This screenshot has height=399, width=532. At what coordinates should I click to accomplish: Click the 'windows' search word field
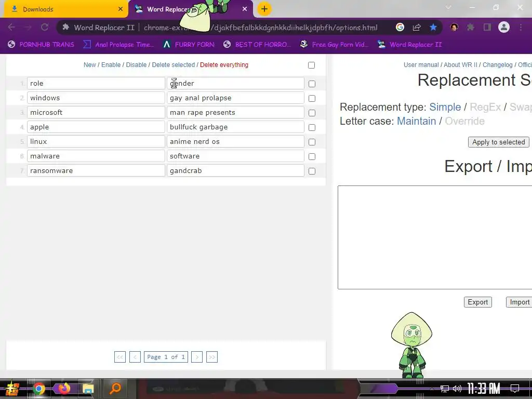tap(96, 98)
